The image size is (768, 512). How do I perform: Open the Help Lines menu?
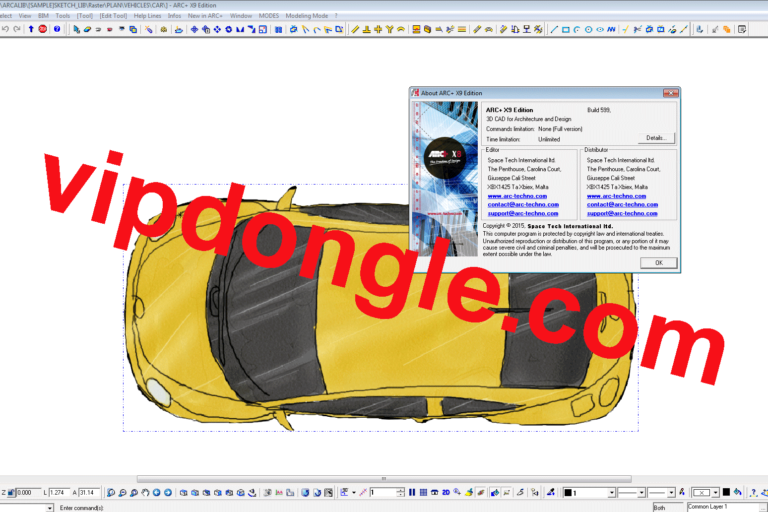[147, 16]
